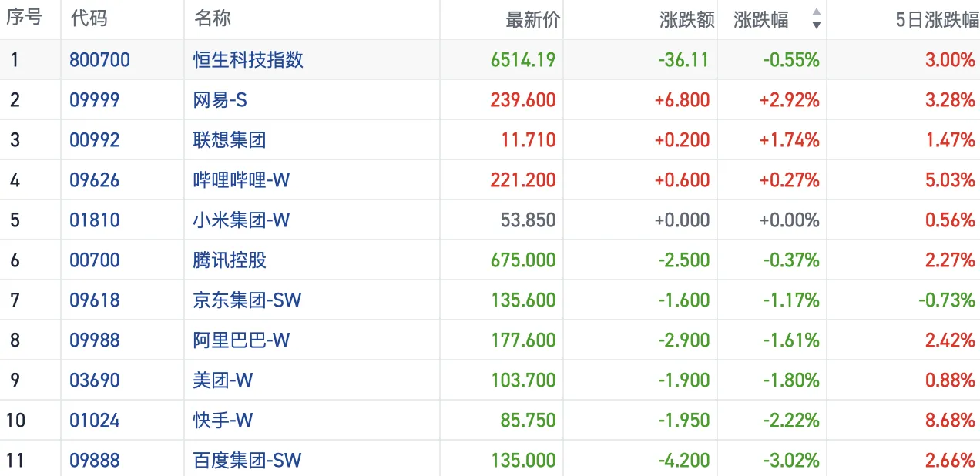Image resolution: width=980 pixels, height=476 pixels.
Task: Select latest price 103.700
Action: (523, 380)
